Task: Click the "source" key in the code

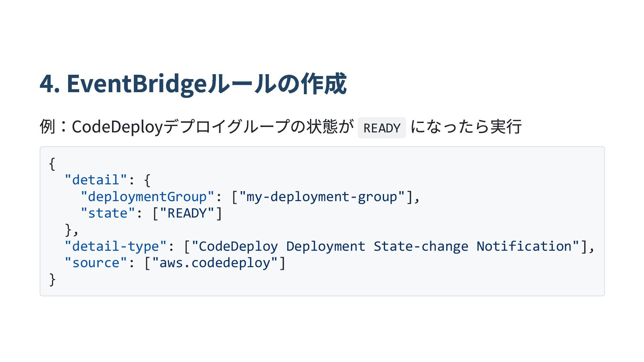Action: coord(96,263)
